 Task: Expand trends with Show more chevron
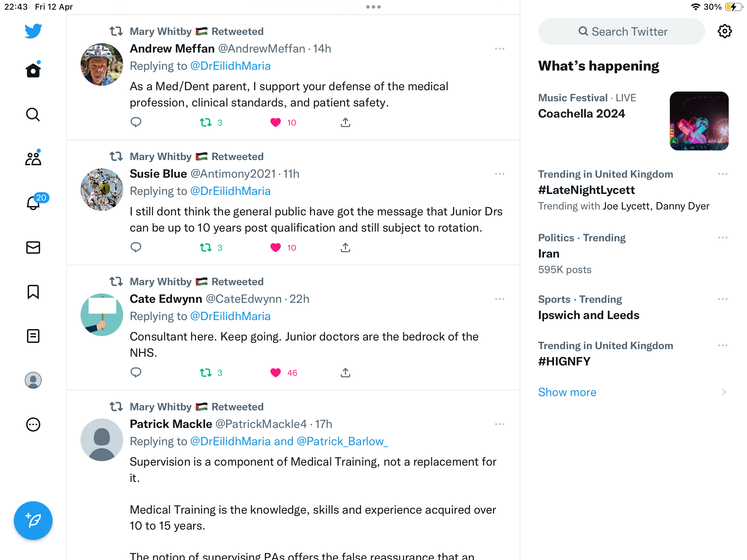(x=724, y=392)
